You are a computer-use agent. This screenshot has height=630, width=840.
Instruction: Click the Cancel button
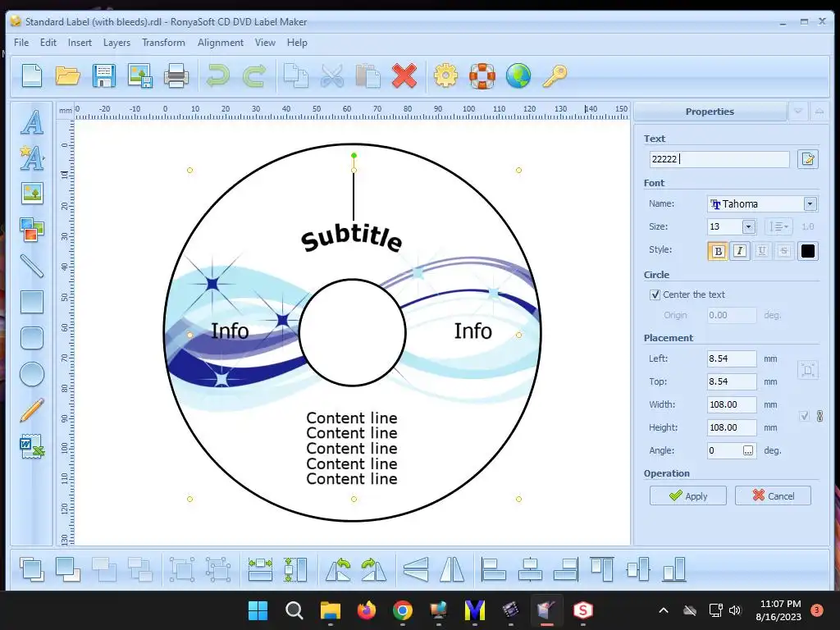point(773,495)
